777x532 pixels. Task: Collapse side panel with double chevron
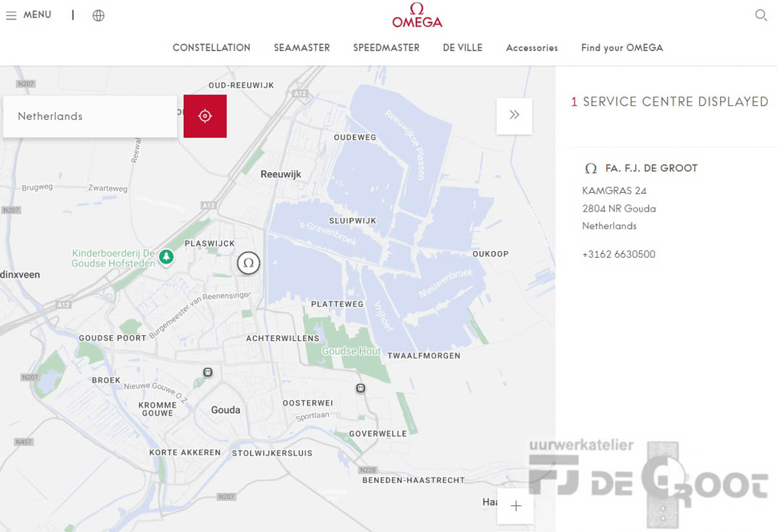(514, 115)
